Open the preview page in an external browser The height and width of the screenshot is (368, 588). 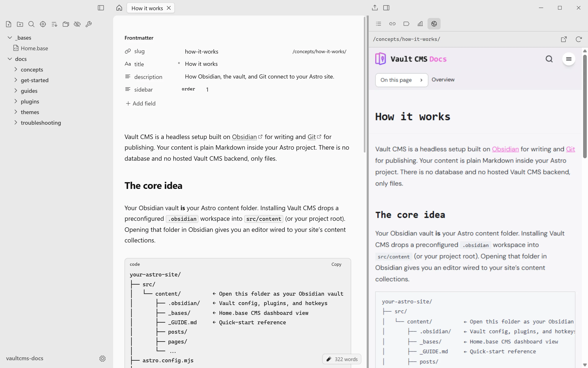click(564, 39)
